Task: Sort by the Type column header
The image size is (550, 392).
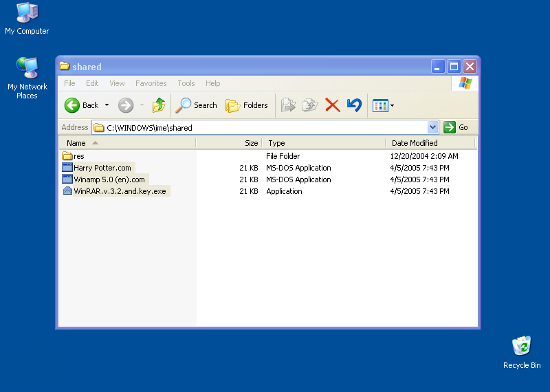Action: pos(324,143)
